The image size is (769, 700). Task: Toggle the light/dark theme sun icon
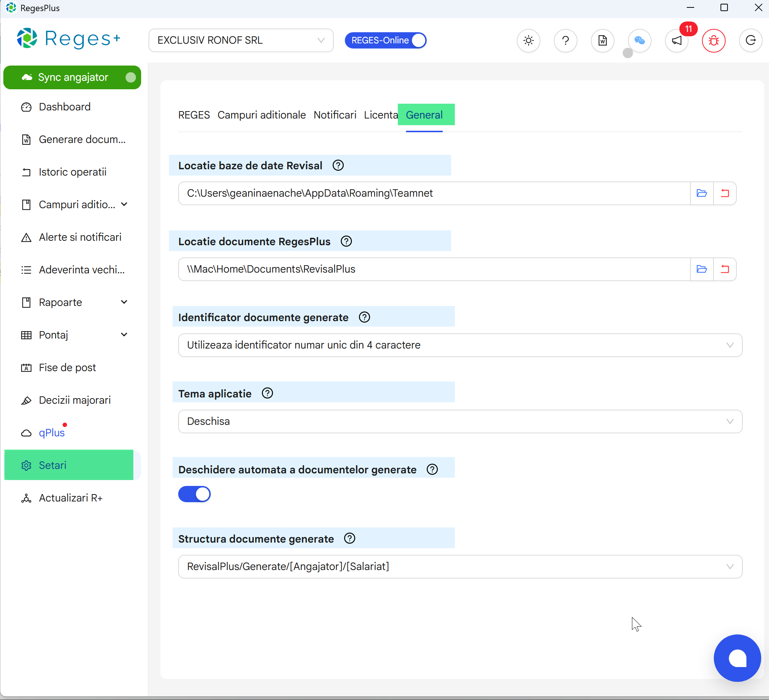click(x=528, y=41)
